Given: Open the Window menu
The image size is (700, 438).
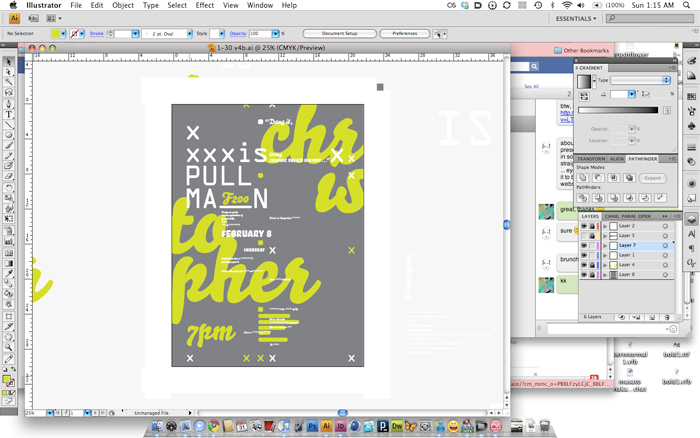Looking at the screenshot, I should coord(260,5).
